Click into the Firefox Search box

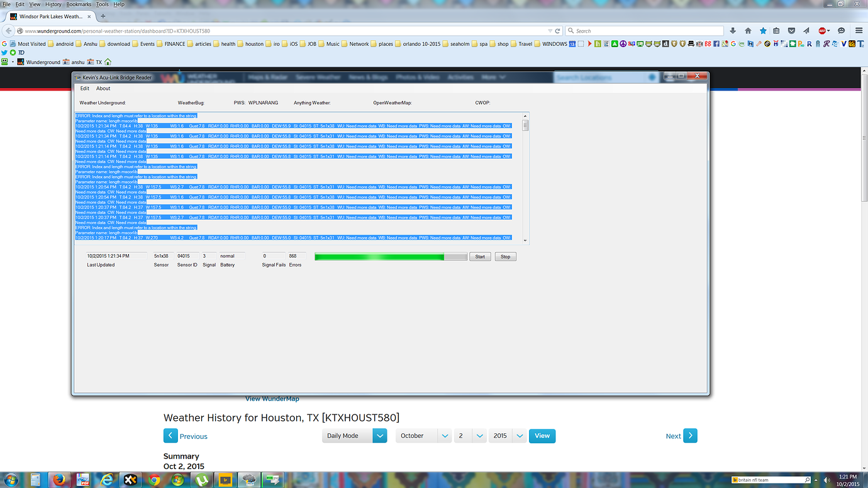(643, 31)
